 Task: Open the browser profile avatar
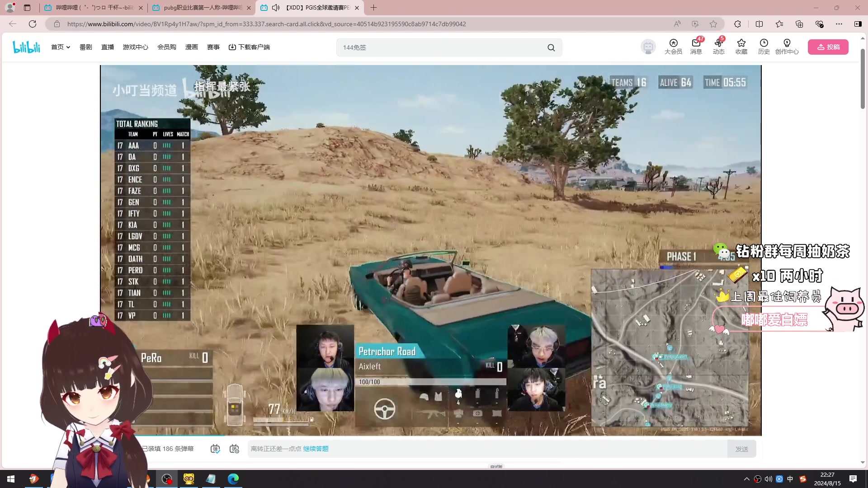point(10,7)
